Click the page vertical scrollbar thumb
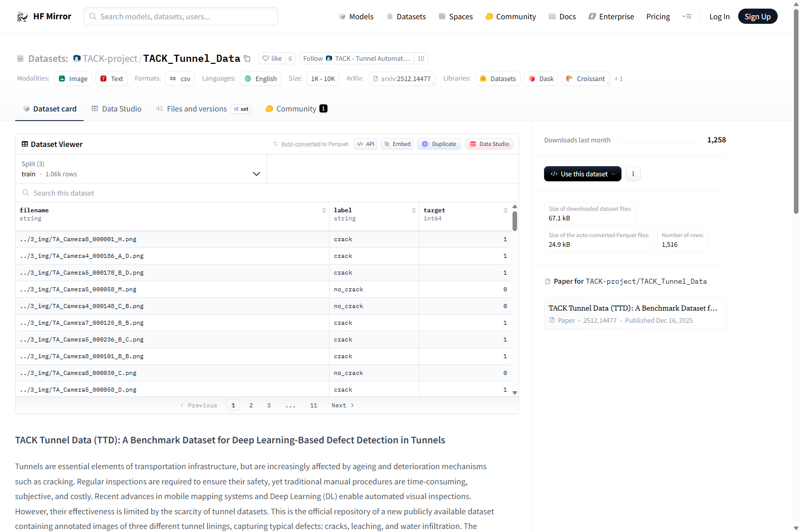Image resolution: width=800 pixels, height=532 pixels. 796,111
